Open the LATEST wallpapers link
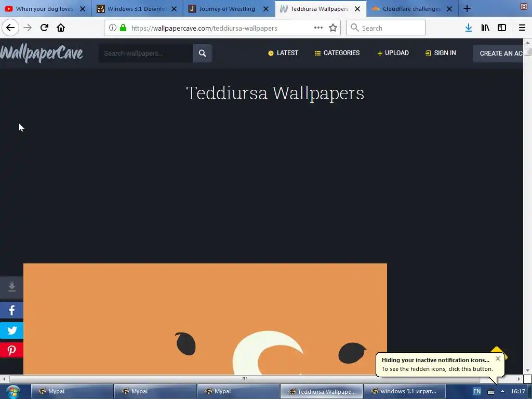Viewport: 532px width, 399px height. [283, 53]
